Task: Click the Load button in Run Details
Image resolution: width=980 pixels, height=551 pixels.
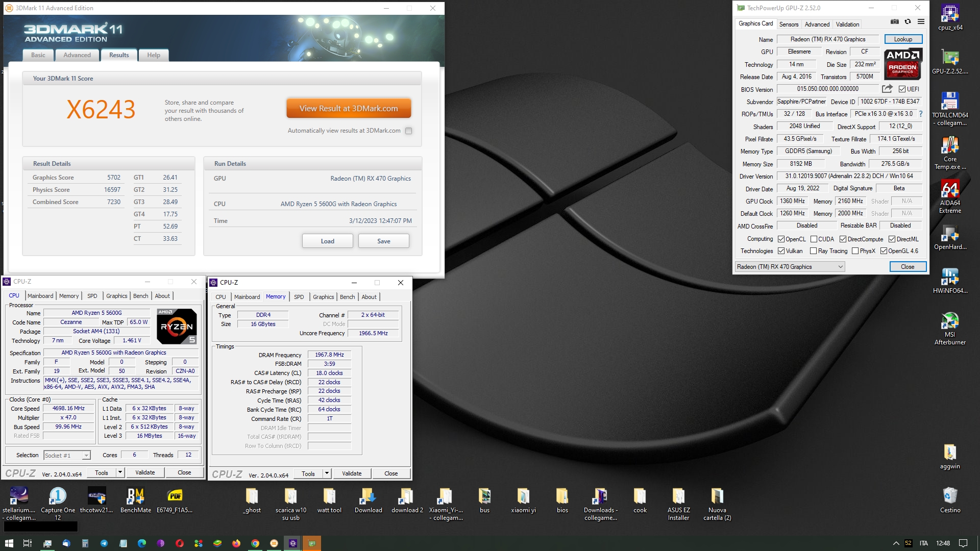Action: (x=328, y=241)
